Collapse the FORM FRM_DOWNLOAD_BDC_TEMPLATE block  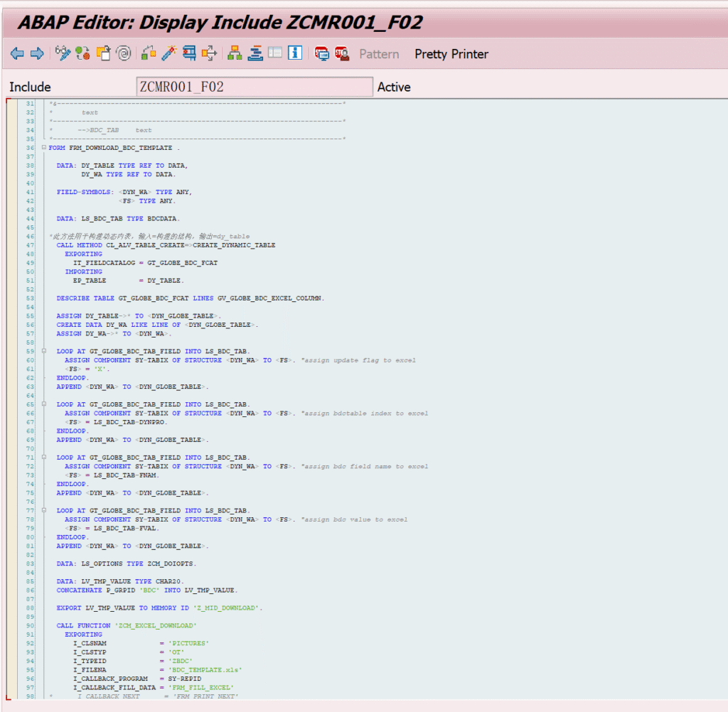click(44, 148)
